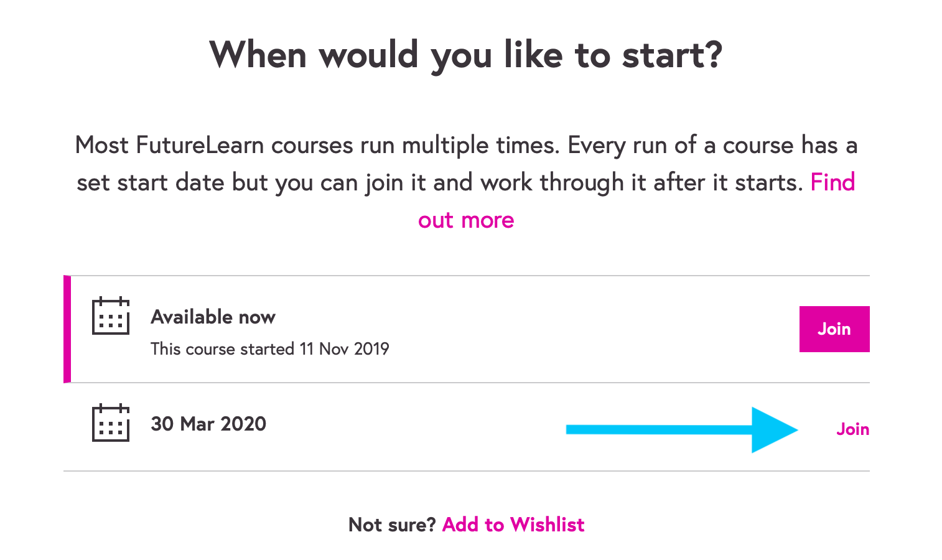The width and height of the screenshot is (942, 560).
Task: Click the When would you like to start heading
Action: [x=466, y=55]
